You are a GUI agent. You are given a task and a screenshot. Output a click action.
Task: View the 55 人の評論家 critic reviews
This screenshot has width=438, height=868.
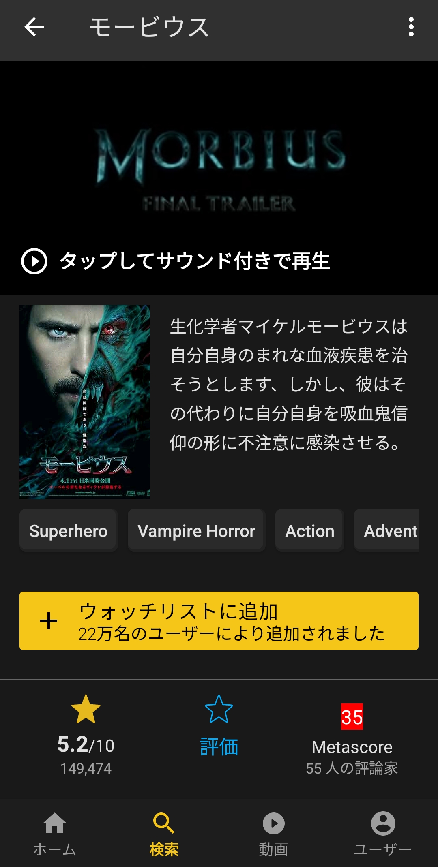click(x=352, y=768)
